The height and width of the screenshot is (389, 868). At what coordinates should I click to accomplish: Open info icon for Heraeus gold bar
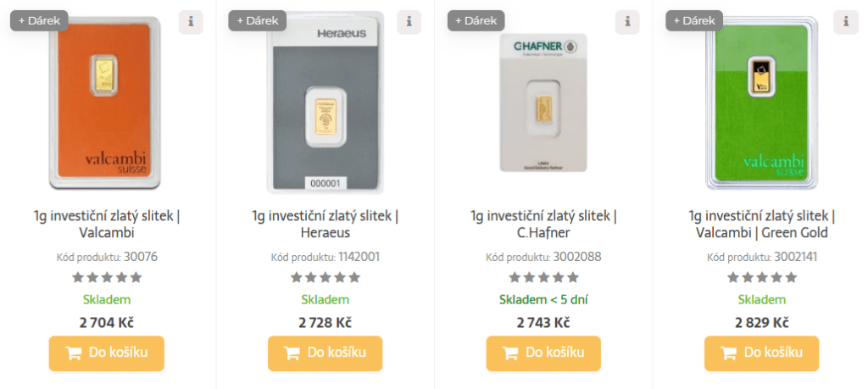click(x=409, y=22)
